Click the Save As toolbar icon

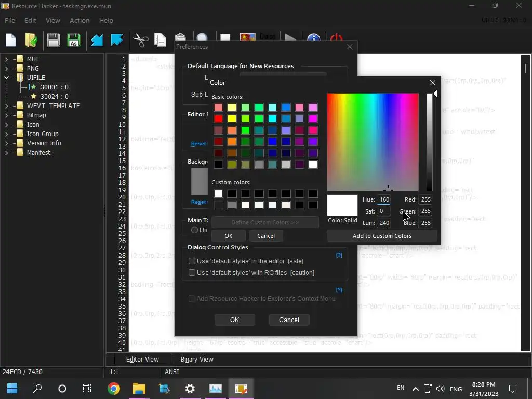coord(74,40)
